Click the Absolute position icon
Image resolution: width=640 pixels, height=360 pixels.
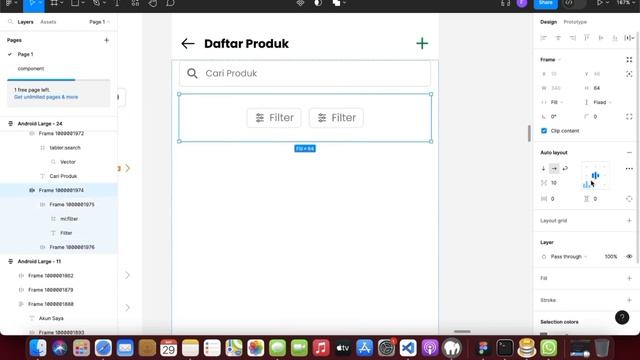tap(629, 74)
